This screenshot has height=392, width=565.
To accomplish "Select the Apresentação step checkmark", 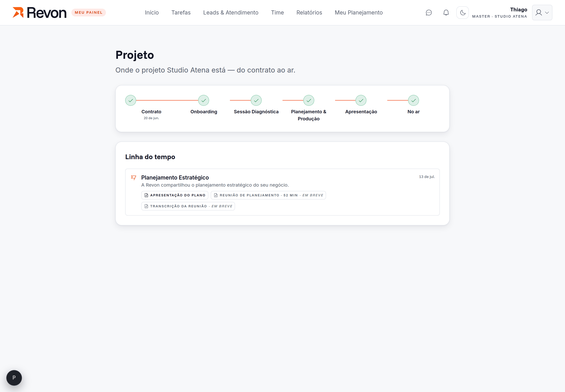I will click(x=361, y=100).
